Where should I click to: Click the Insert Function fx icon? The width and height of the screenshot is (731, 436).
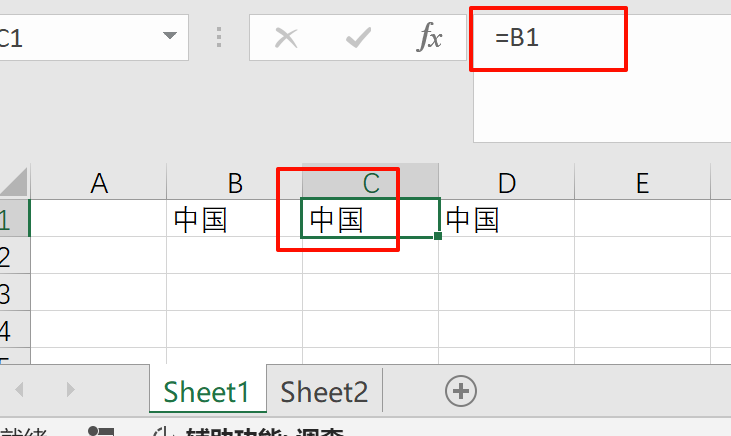[x=429, y=39]
